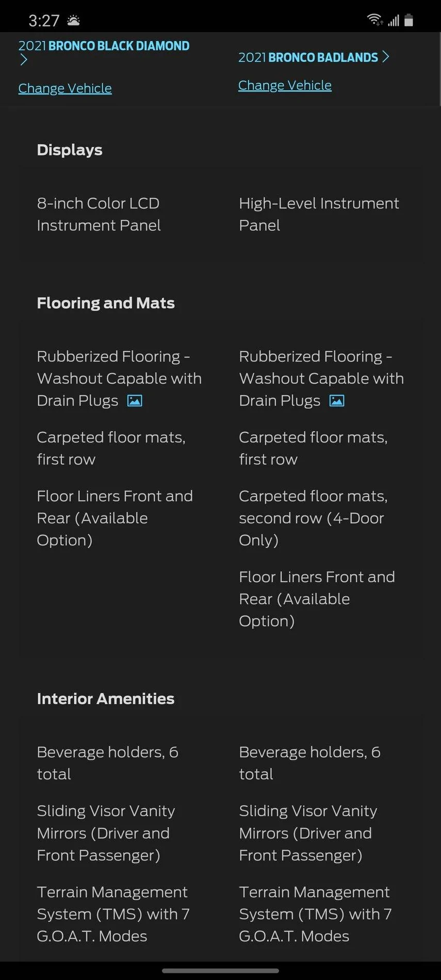Tap the cellular signal bars icon
This screenshot has height=980, width=441.
[394, 21]
